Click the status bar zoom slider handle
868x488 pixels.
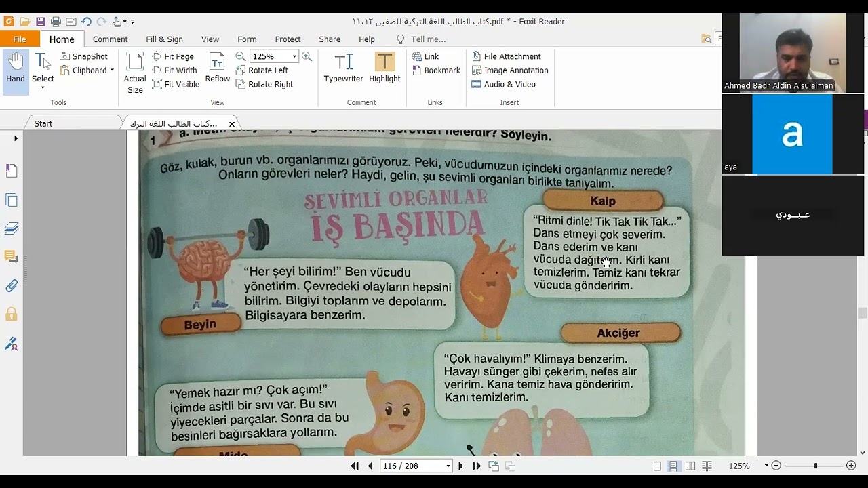pos(815,466)
